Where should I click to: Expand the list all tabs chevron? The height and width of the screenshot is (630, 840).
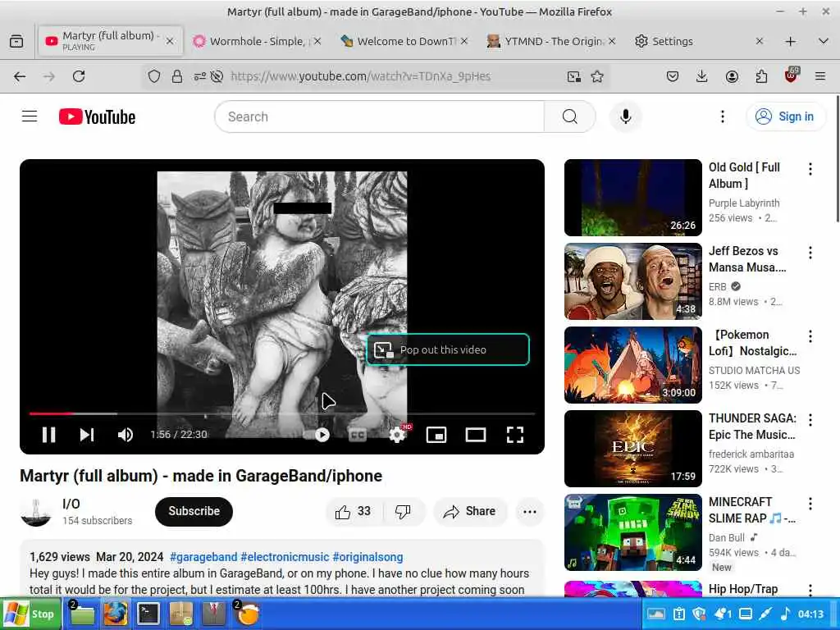(824, 41)
